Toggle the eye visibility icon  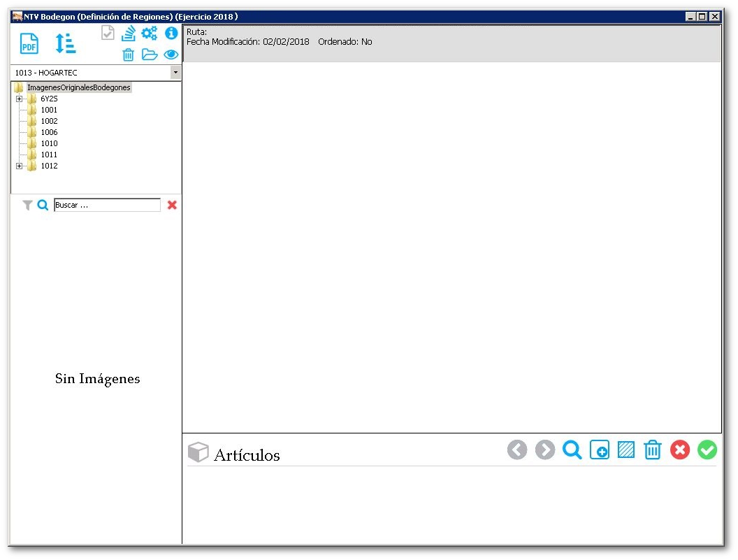[x=171, y=55]
